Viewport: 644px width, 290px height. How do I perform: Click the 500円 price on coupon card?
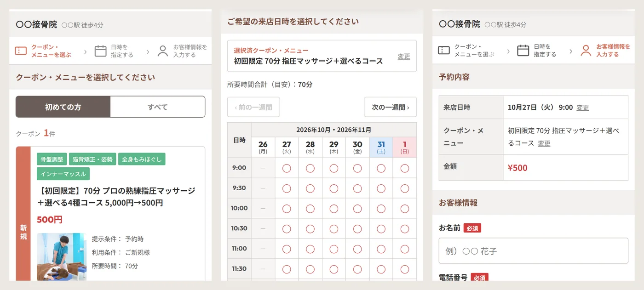[x=49, y=220]
